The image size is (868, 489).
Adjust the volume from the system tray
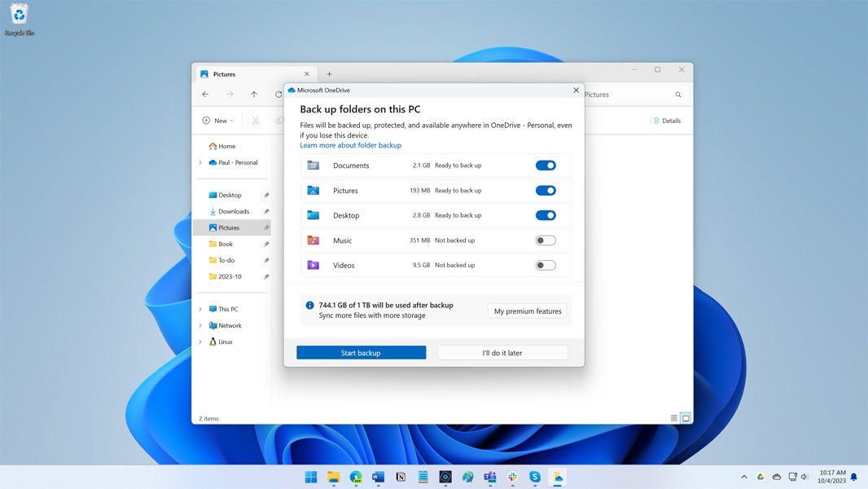point(804,477)
